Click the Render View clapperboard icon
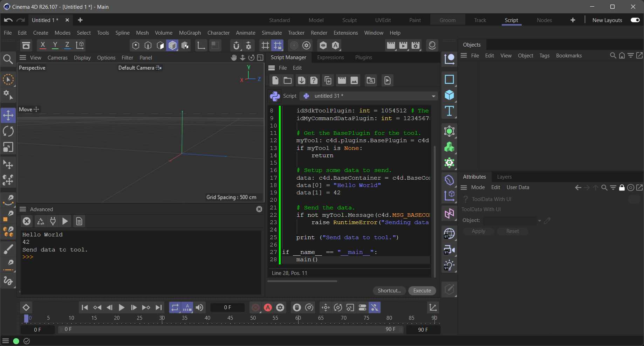 391,45
